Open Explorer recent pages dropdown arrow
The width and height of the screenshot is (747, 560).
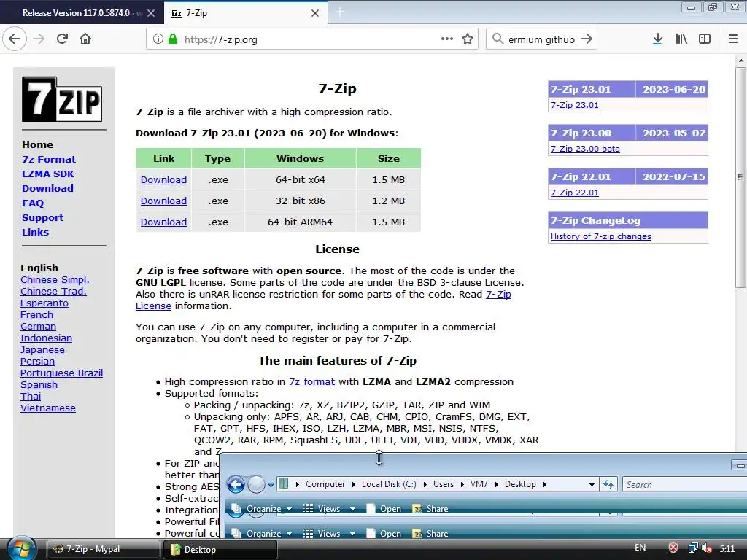271,485
